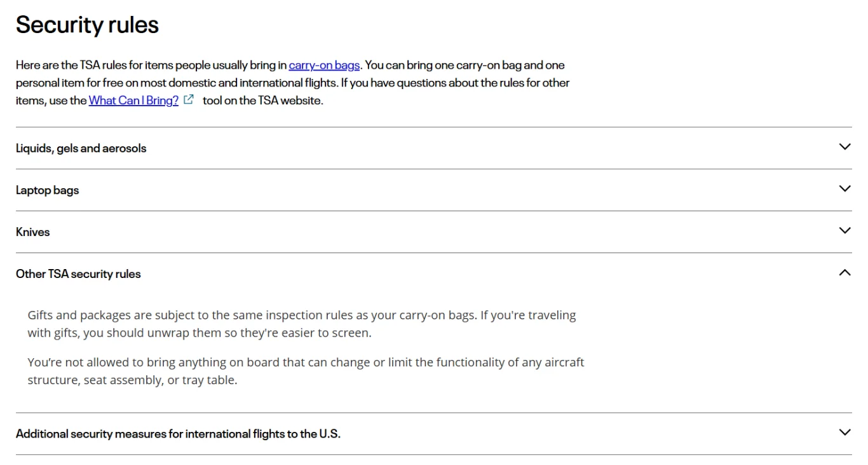Click the Security rules page heading
Viewport: 868px width, 465px height.
point(87,25)
